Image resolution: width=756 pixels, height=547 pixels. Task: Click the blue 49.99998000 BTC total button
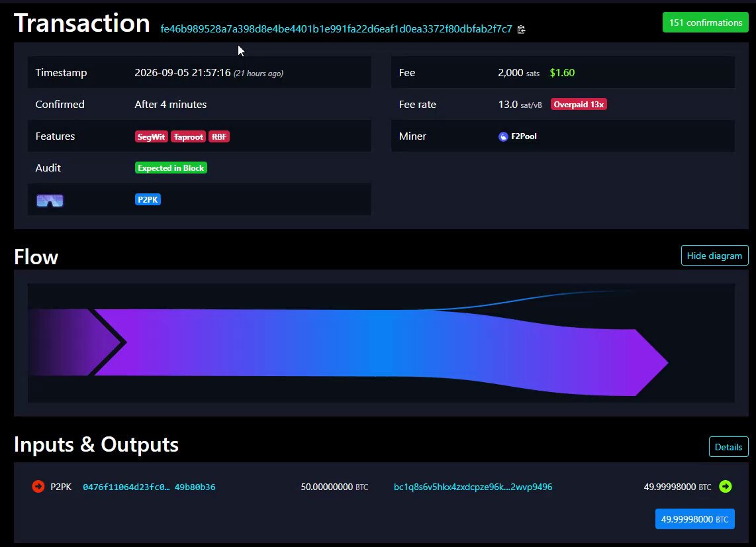point(695,519)
